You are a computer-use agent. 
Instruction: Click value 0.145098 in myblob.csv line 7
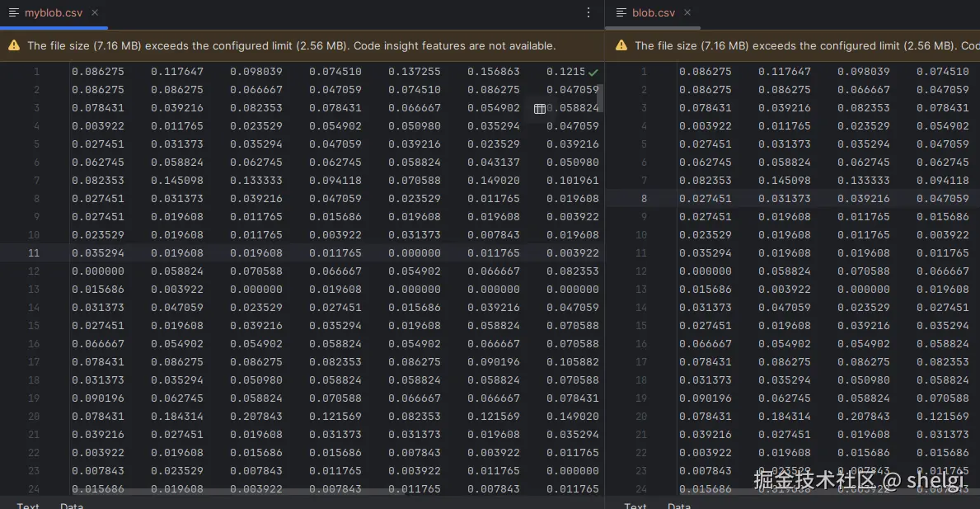[177, 181]
